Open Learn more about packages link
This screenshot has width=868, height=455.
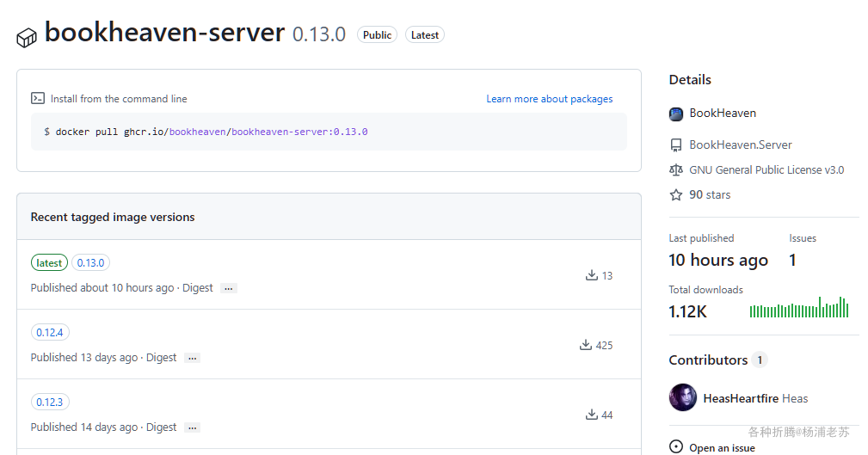click(x=549, y=99)
